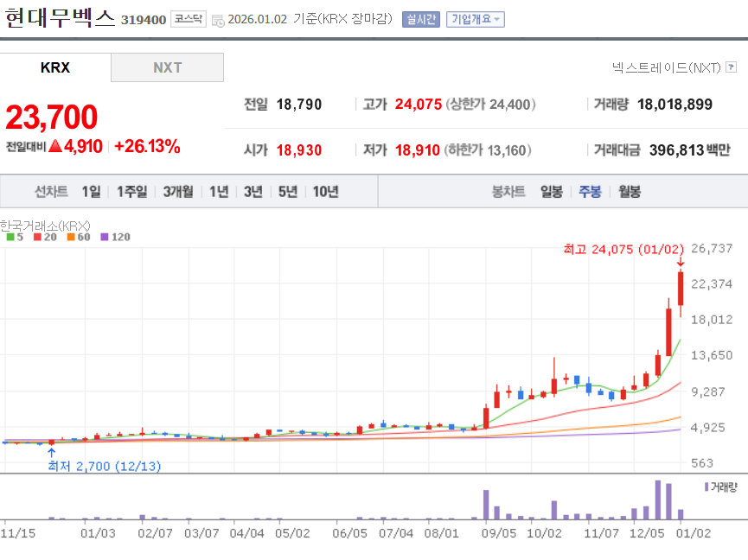Click the 전일 value 18,790
This screenshot has height=560, width=748.
tap(299, 105)
